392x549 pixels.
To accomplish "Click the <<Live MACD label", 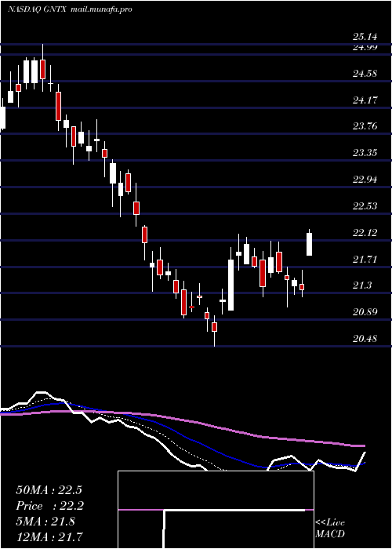I will (x=330, y=529).
